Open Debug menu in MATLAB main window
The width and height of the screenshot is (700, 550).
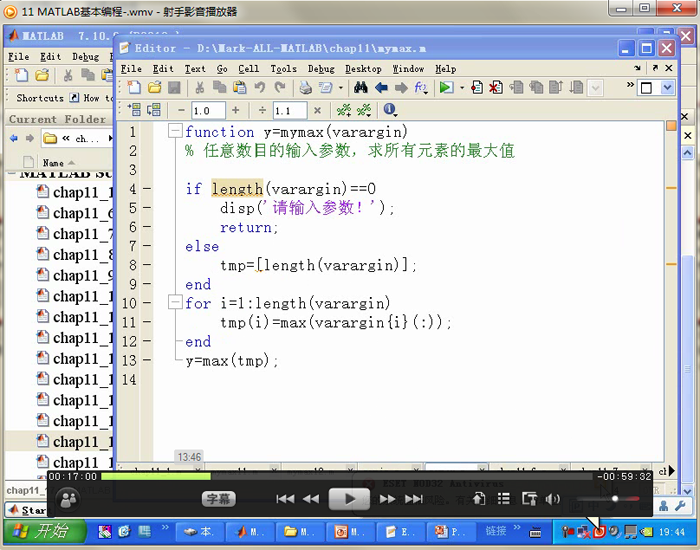[86, 57]
